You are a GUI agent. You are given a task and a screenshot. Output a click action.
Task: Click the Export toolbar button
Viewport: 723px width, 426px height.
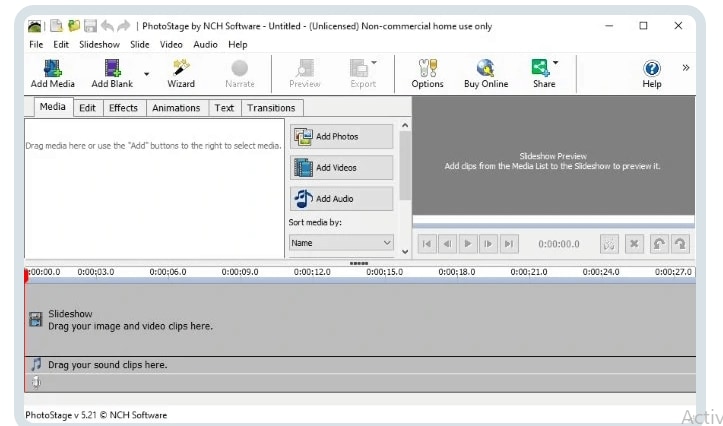tap(363, 74)
